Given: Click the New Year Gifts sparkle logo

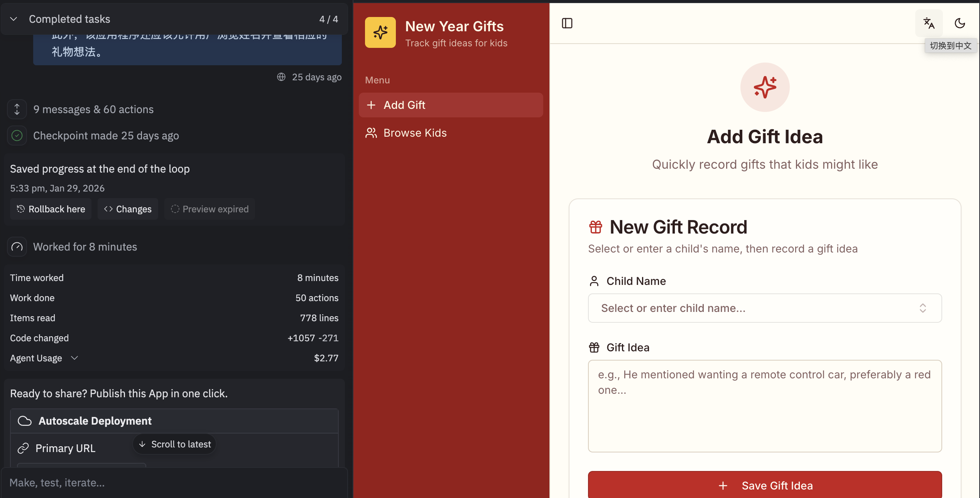Looking at the screenshot, I should tap(380, 32).
